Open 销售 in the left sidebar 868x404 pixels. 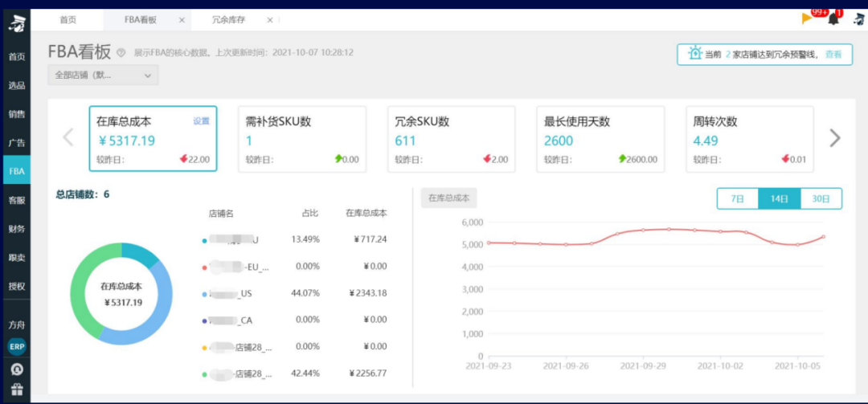(16, 114)
